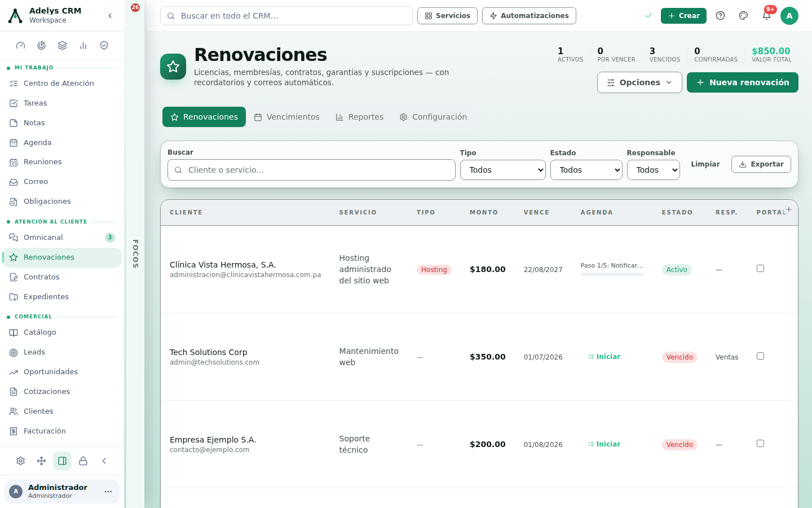Open Omnicanal in sidebar
This screenshot has width=812, height=508.
click(62, 238)
